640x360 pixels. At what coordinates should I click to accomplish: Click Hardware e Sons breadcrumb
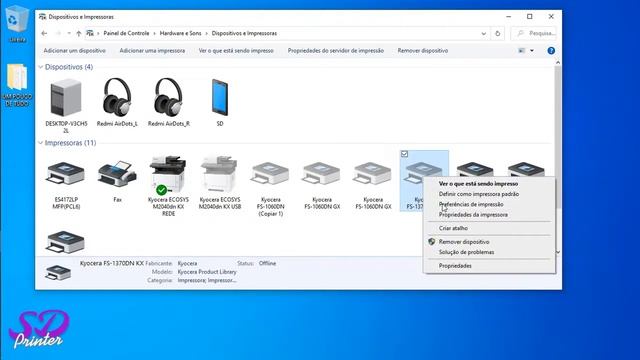(180, 33)
